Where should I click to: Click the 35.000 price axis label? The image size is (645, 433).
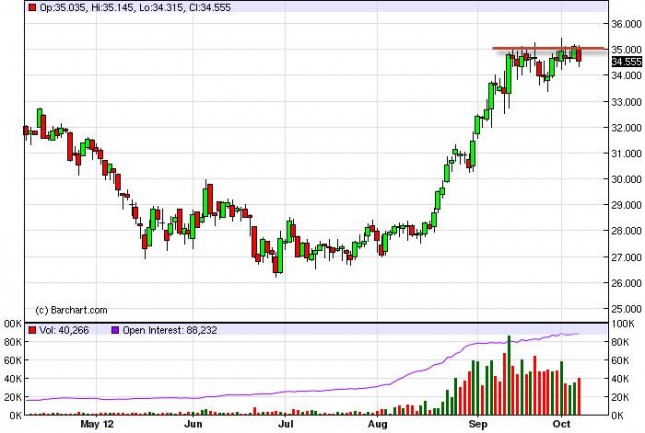tap(626, 50)
